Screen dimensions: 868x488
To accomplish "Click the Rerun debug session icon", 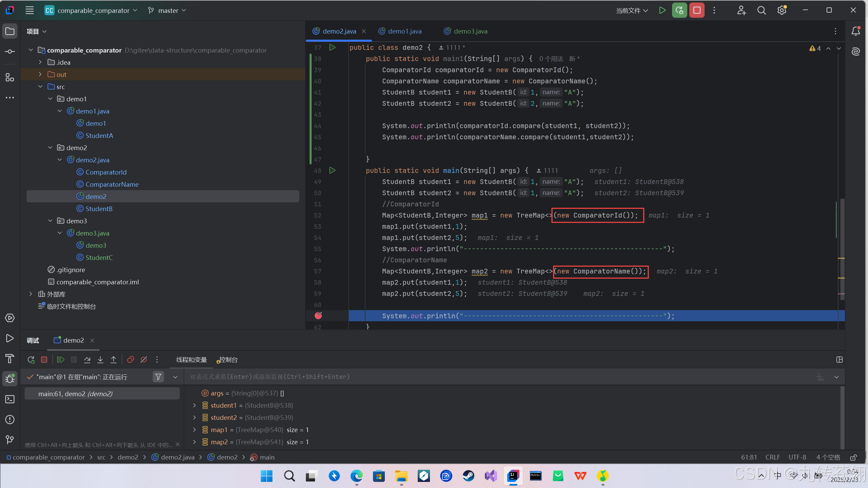I will coord(31,360).
